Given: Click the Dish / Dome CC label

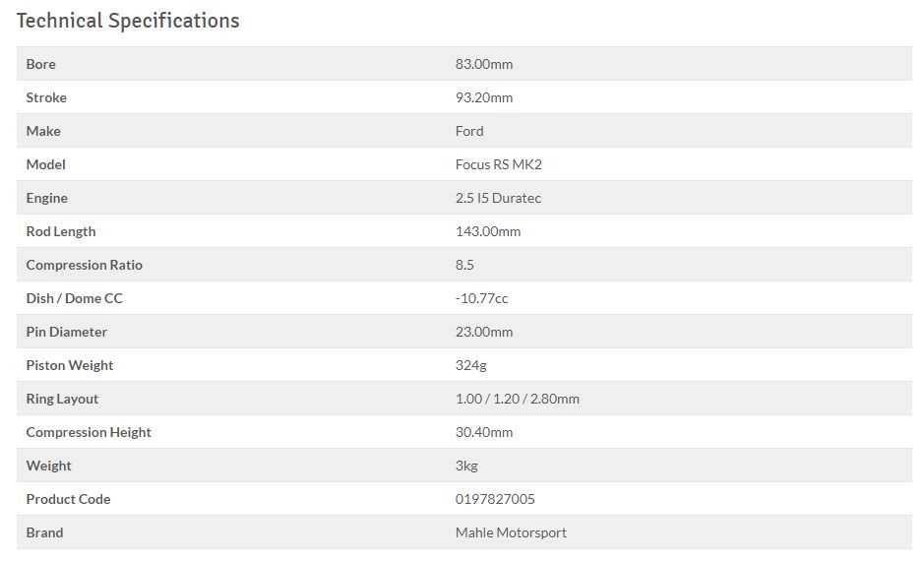Looking at the screenshot, I should coord(74,299).
